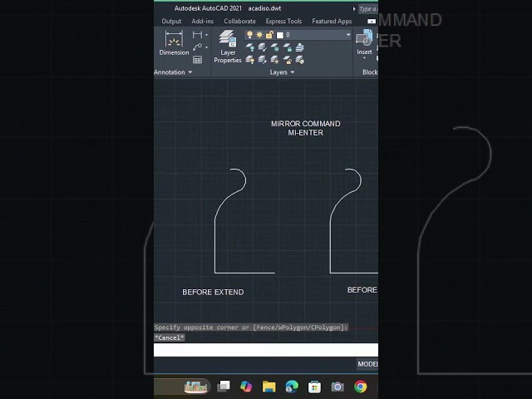
Task: Click Turn All Layers On icon
Action: [x=250, y=60]
